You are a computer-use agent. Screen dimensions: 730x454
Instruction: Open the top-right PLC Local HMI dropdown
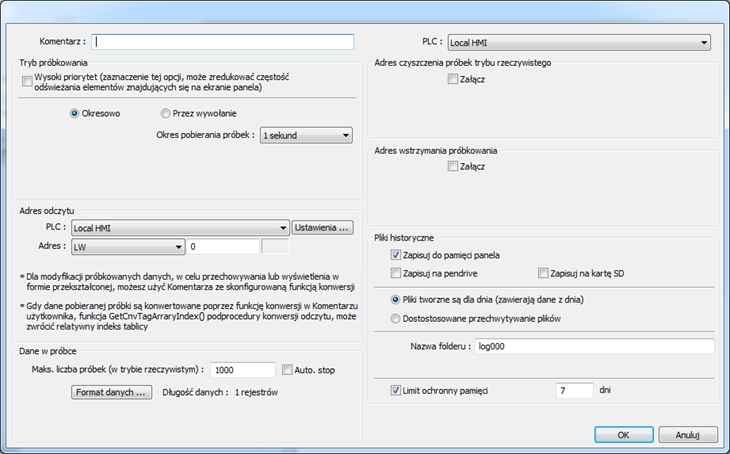[579, 42]
